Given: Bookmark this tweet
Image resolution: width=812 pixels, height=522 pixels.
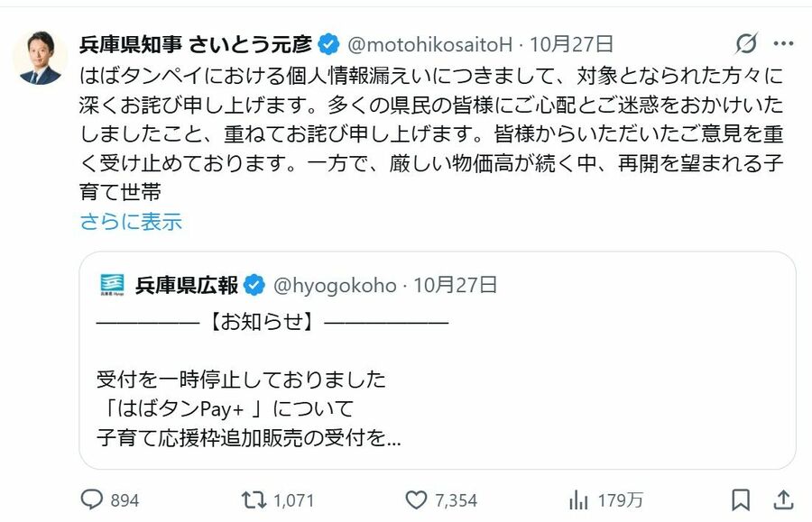Looking at the screenshot, I should coord(741,499).
